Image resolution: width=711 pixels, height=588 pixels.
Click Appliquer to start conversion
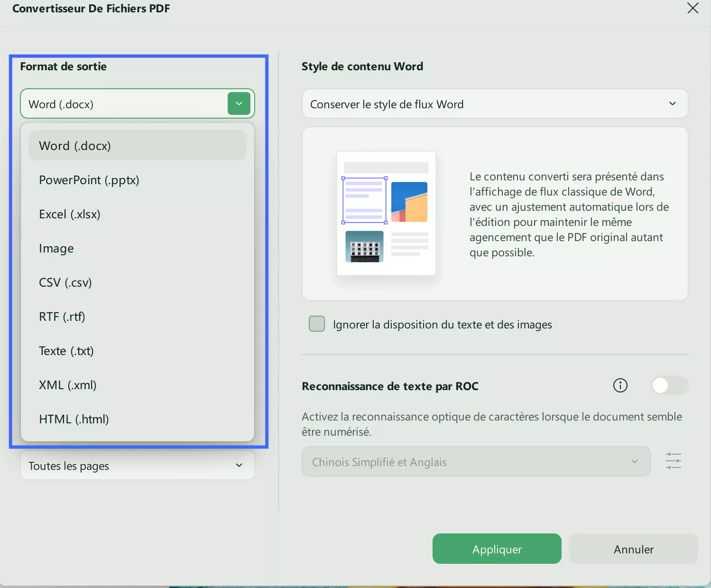pyautogui.click(x=496, y=549)
